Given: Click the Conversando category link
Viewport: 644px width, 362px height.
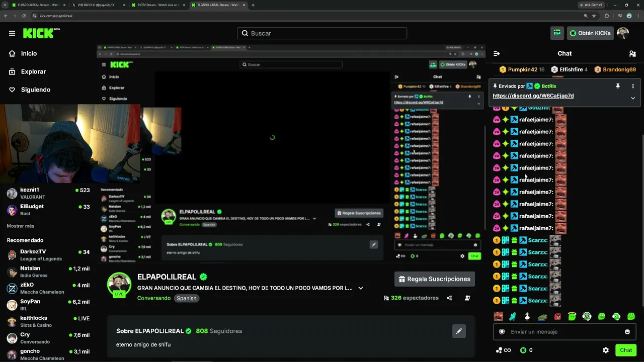Looking at the screenshot, I should tap(154, 298).
